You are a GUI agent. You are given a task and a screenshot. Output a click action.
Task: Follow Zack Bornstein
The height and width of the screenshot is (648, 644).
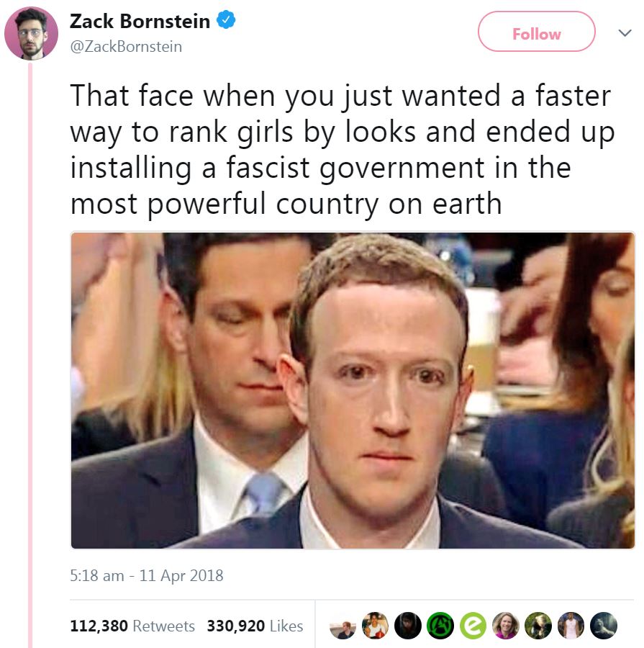536,32
